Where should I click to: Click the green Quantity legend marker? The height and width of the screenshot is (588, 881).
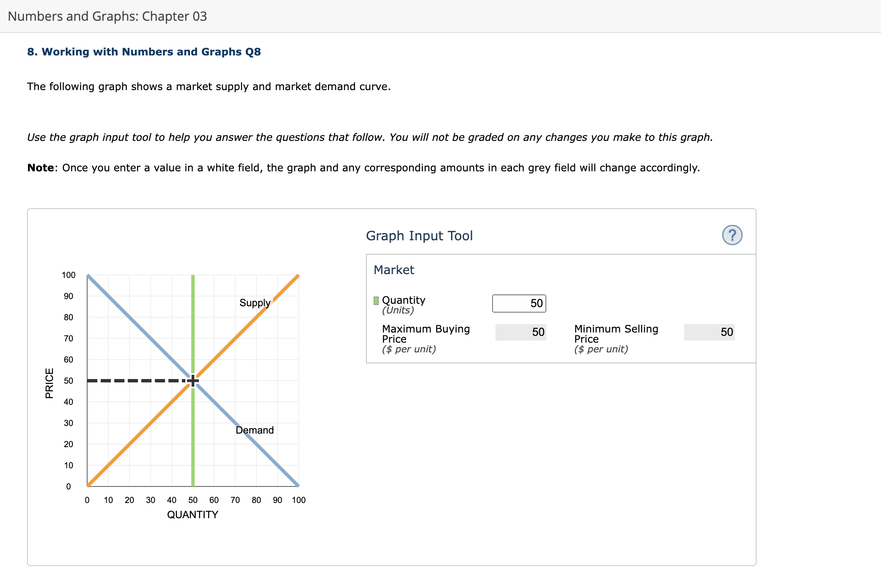375,300
